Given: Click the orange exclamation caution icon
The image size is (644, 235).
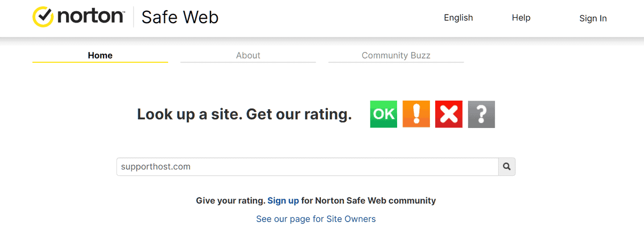Looking at the screenshot, I should coord(416,114).
